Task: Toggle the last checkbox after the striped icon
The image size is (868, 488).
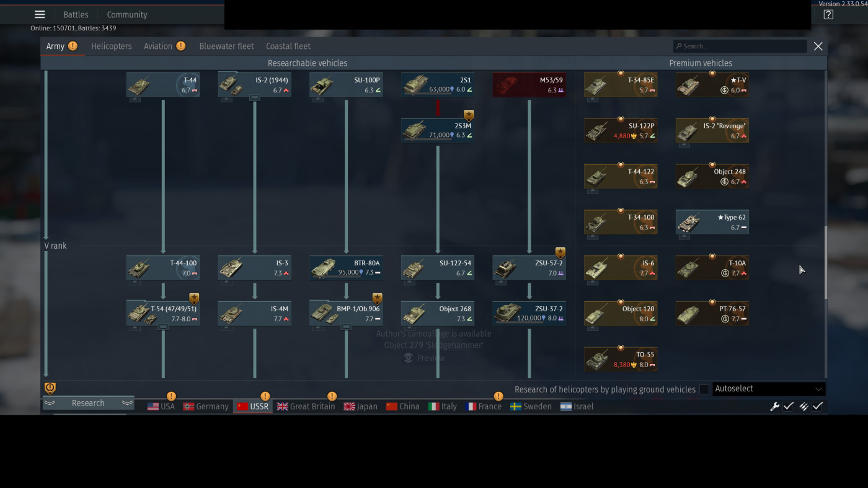Action: point(818,406)
